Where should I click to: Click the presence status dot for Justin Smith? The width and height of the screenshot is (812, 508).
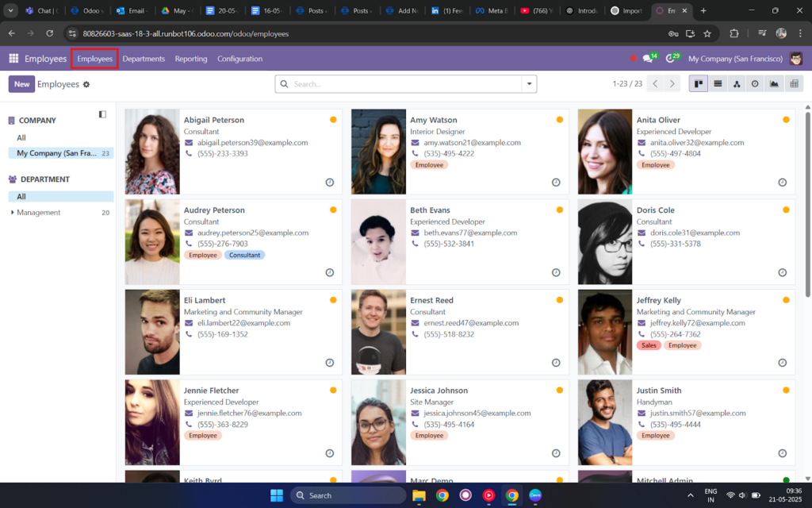coord(786,391)
